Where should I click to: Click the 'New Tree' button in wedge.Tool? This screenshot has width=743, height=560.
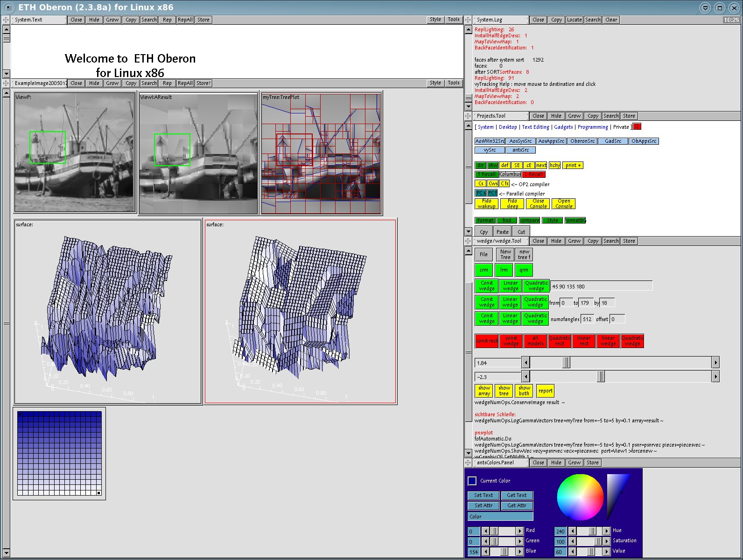point(505,254)
